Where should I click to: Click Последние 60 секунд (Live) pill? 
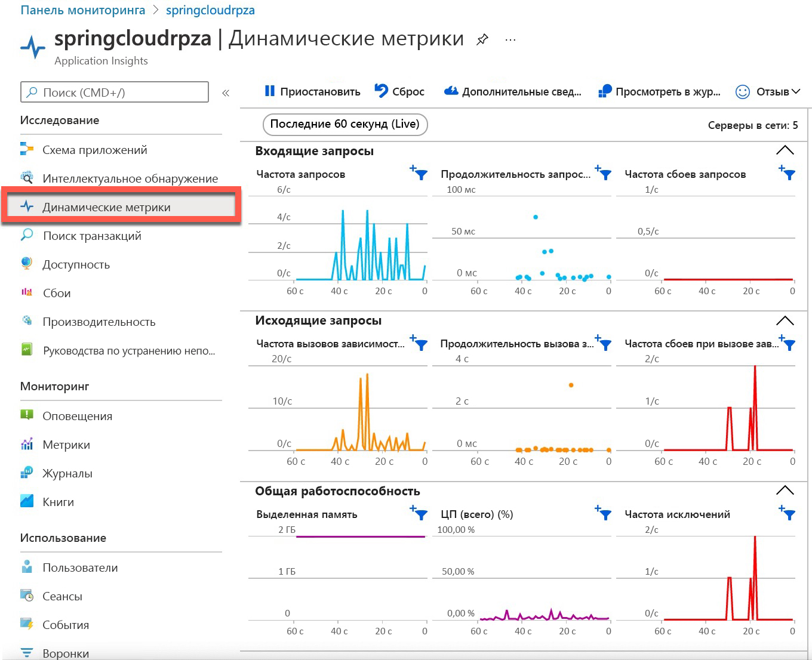pyautogui.click(x=345, y=124)
